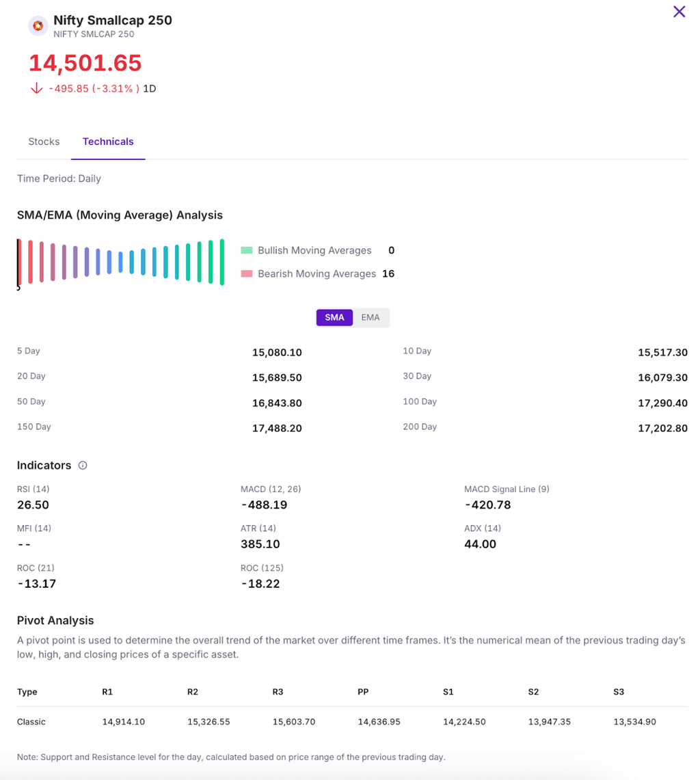Screen dimensions: 700x780
Task: Click the pink Bearish Moving Averages legend swatch
Action: point(247,274)
